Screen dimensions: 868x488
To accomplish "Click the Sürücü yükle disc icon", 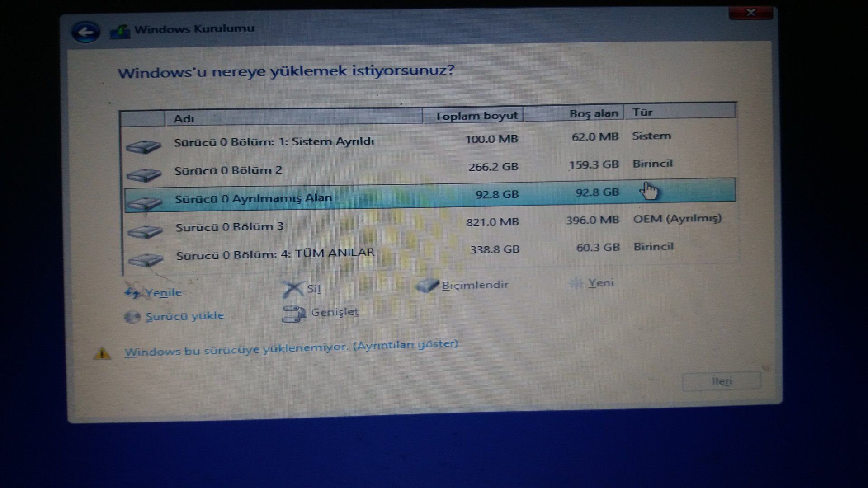I will [x=132, y=317].
